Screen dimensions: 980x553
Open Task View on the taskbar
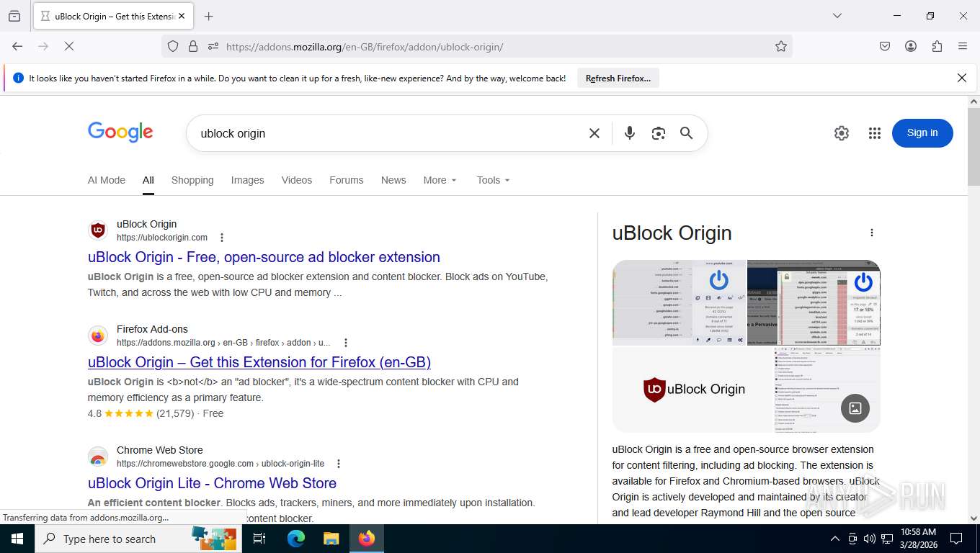click(260, 539)
